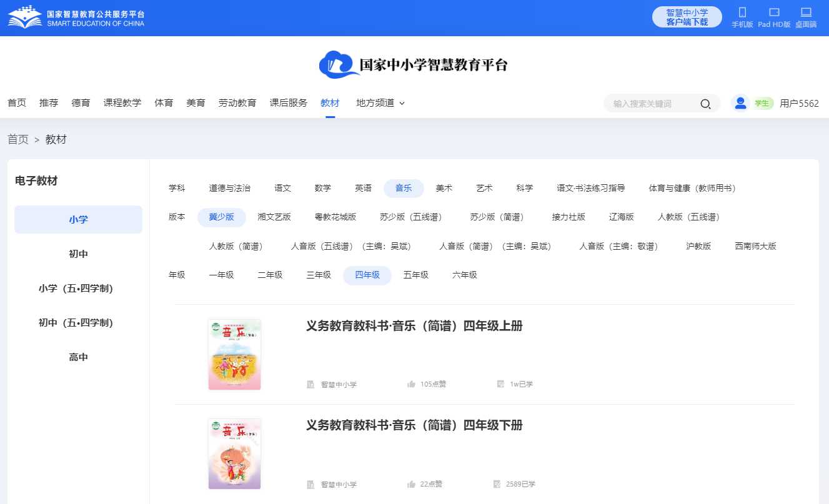The height and width of the screenshot is (504, 829).
Task: Open the 劳动教育 nav item
Action: click(237, 103)
